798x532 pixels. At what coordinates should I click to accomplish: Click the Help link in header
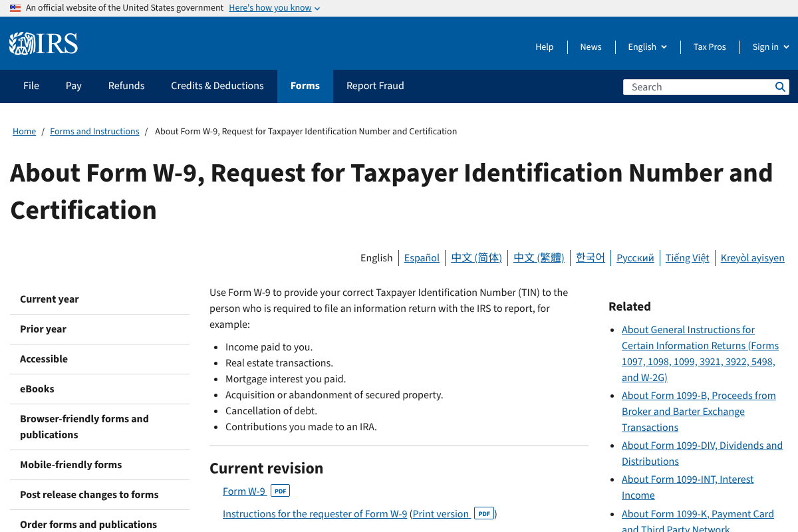[x=545, y=47]
